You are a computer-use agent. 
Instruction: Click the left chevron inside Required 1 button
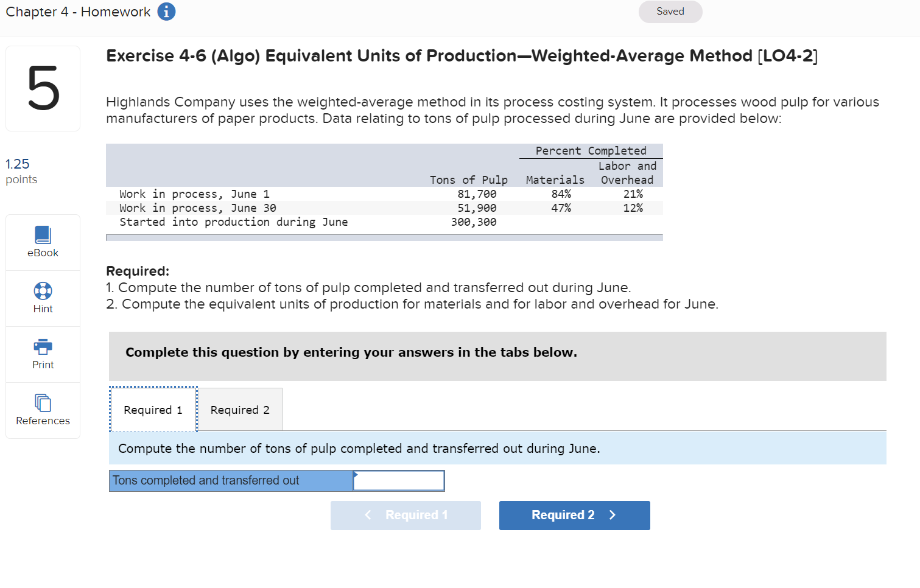(367, 515)
